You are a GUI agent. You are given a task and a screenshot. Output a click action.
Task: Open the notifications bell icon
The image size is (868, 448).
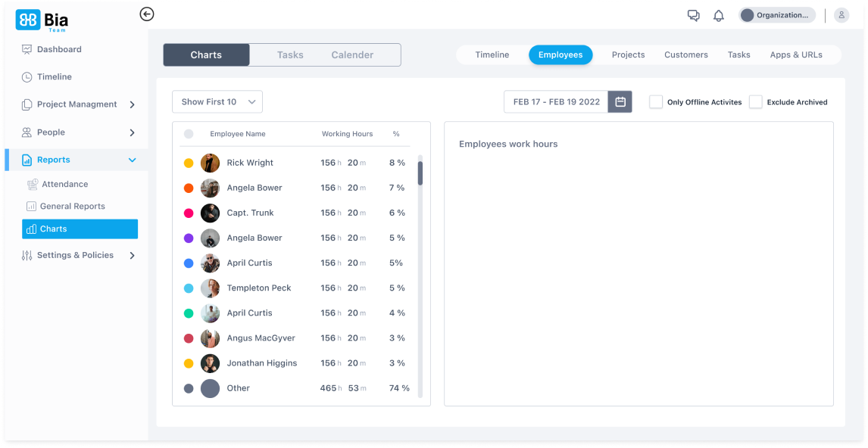click(719, 16)
